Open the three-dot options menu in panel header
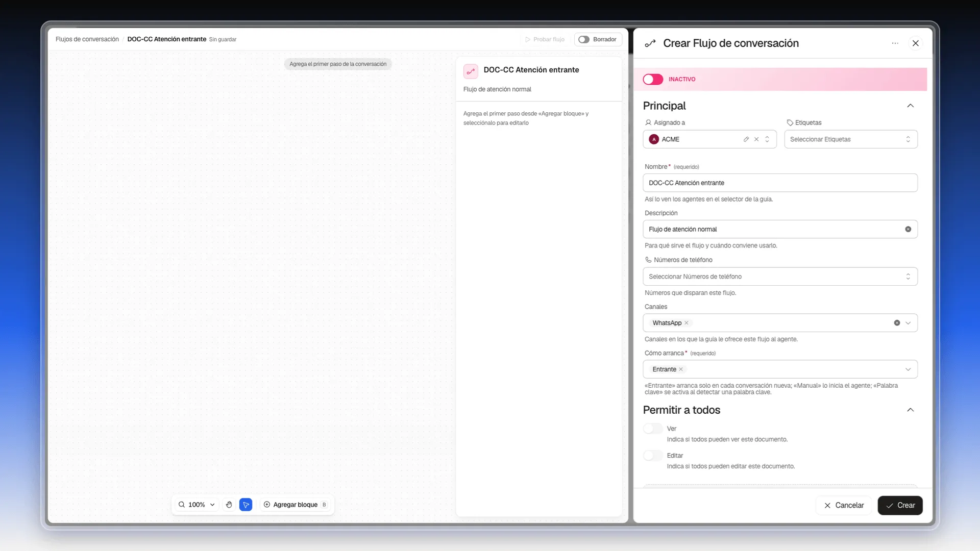Viewport: 980px width, 551px height. (x=895, y=43)
